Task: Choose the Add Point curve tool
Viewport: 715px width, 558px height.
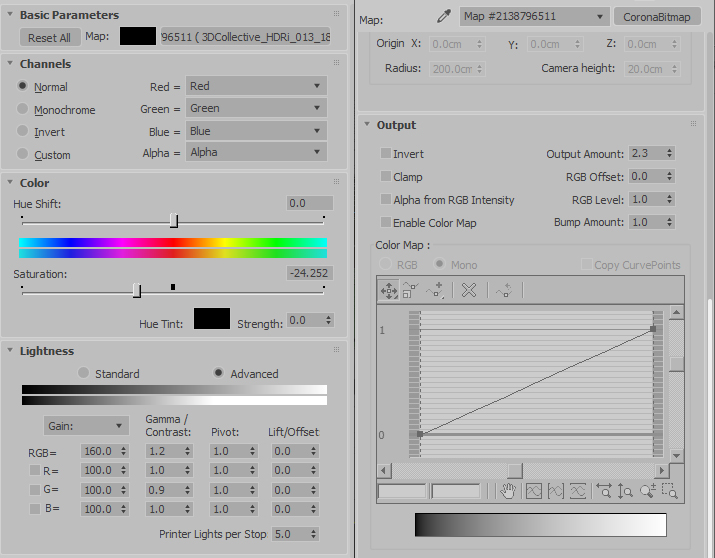Action: (x=434, y=290)
